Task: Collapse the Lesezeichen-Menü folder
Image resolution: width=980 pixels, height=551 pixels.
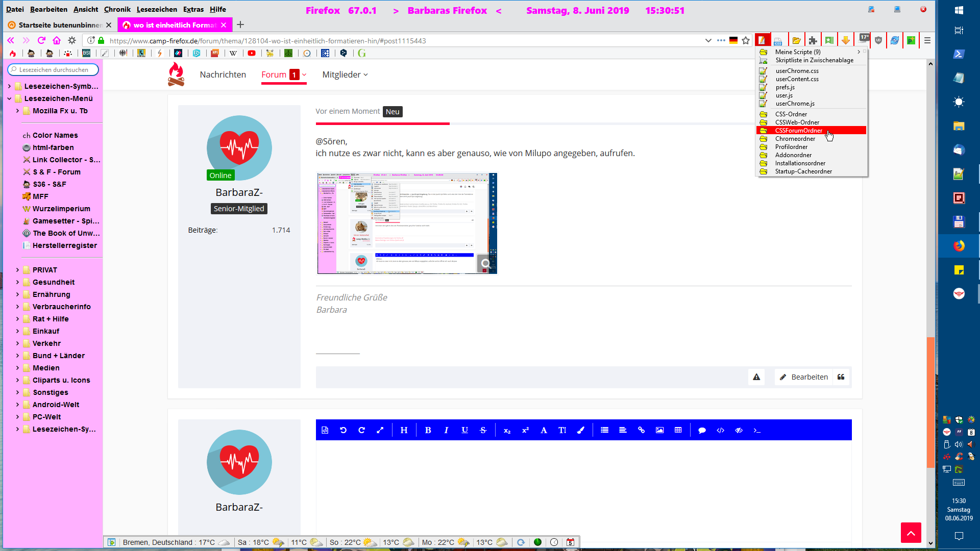Action: [9, 98]
